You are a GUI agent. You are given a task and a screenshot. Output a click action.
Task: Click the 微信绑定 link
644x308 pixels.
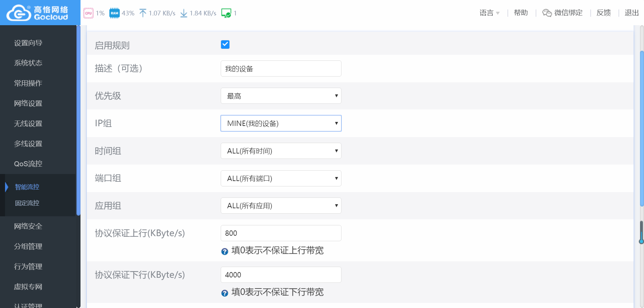coord(569,13)
